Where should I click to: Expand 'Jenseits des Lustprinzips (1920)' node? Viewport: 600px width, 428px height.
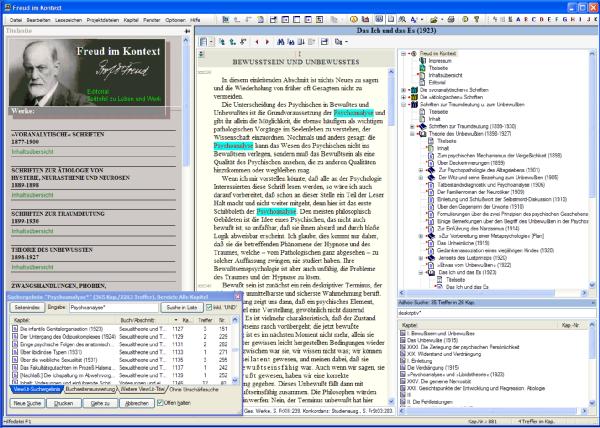421,258
